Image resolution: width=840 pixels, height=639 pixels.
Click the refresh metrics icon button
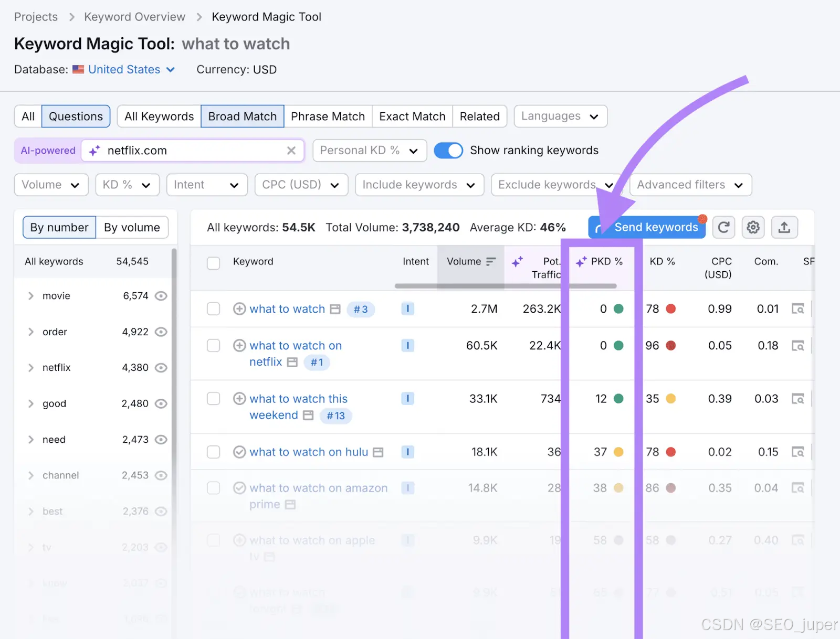coord(723,227)
